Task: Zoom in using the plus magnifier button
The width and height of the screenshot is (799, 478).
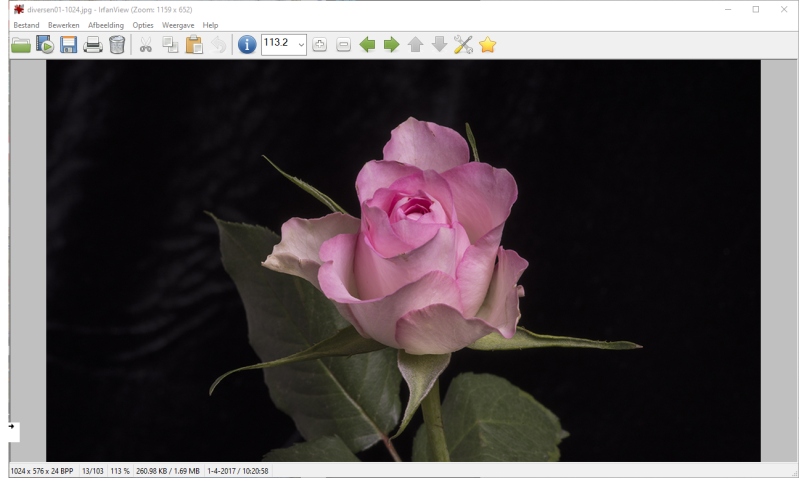Action: coord(320,45)
